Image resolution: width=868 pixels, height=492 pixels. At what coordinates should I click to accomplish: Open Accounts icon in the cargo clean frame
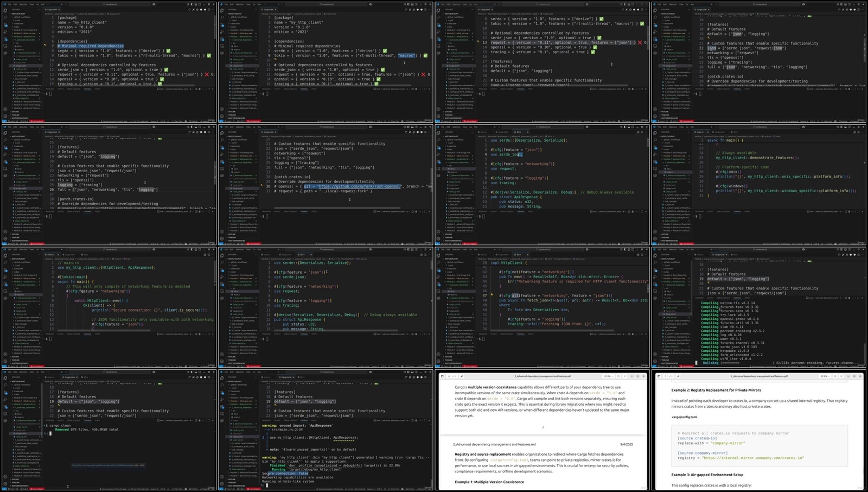tap(5, 477)
